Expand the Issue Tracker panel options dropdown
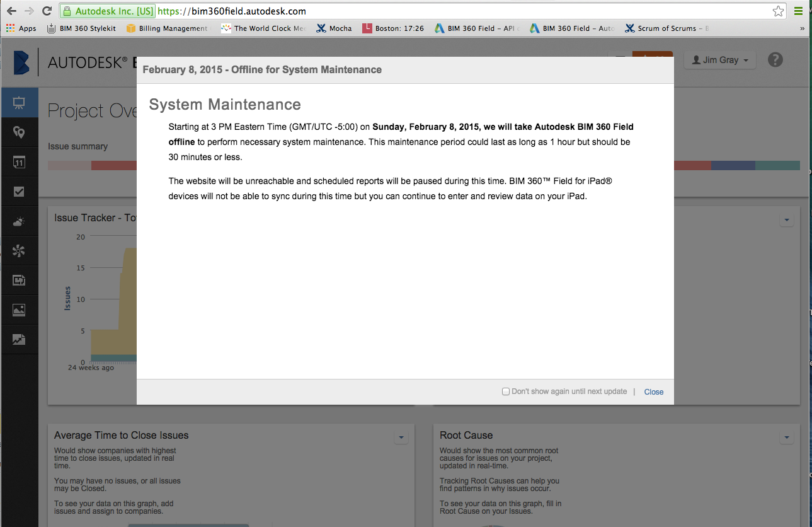Screen dimensions: 812x527 pos(786,220)
